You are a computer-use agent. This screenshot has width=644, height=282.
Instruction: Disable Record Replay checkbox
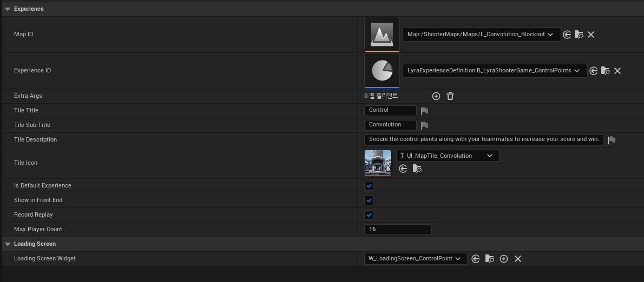coord(369,215)
